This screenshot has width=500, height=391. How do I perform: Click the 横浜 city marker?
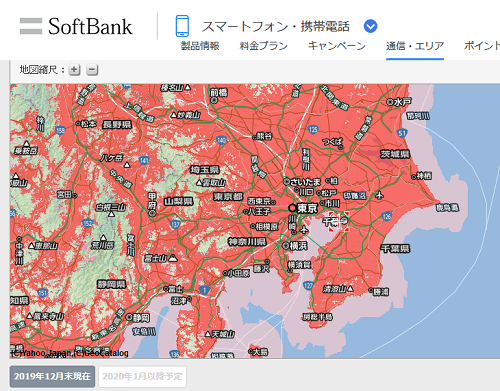(286, 246)
